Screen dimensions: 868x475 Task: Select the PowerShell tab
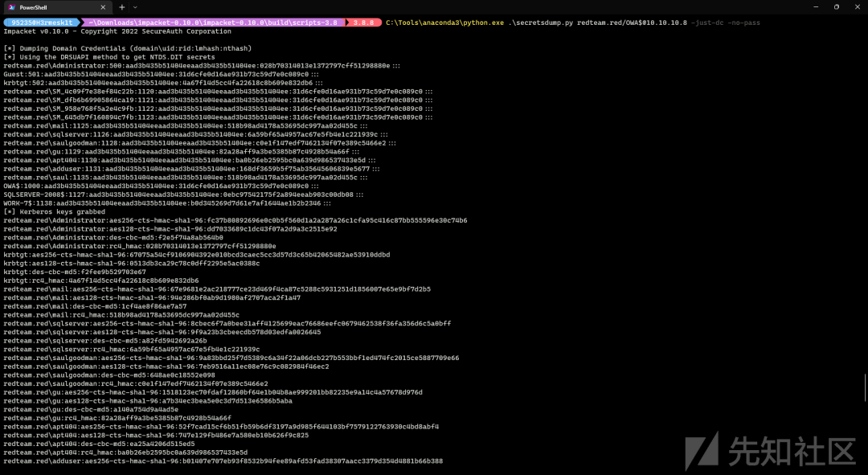click(57, 7)
